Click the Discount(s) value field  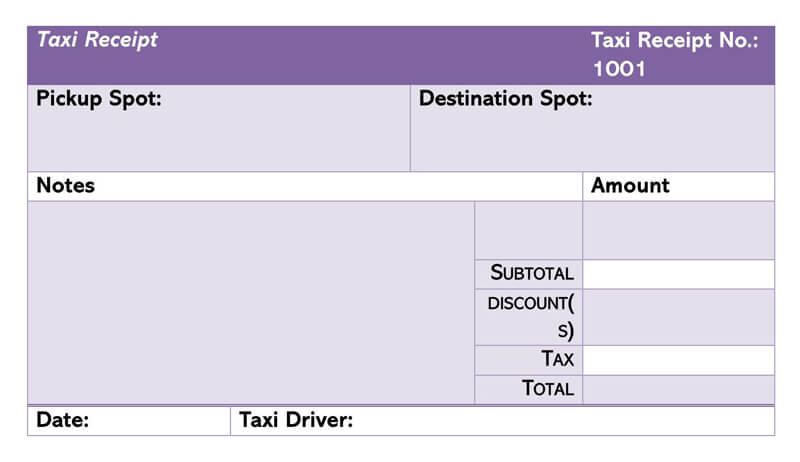coord(678,316)
